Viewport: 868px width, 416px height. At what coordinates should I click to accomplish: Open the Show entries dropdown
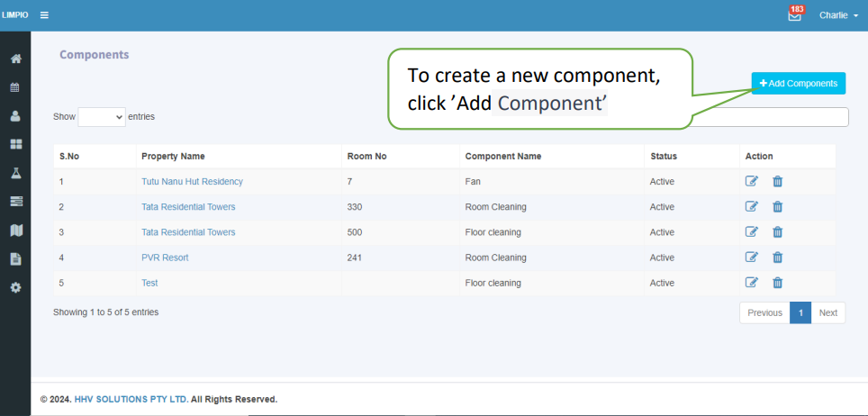point(102,117)
